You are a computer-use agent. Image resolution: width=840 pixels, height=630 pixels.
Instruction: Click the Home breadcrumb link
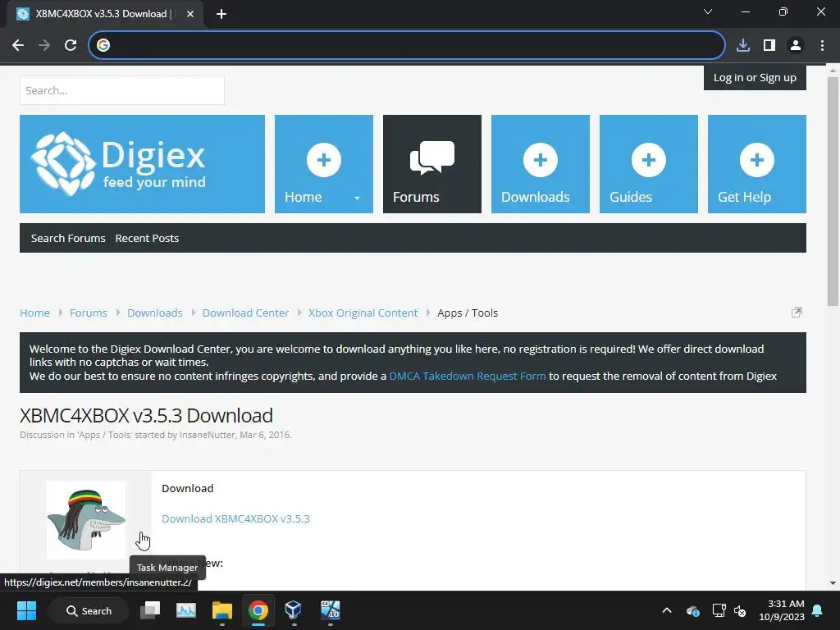34,313
